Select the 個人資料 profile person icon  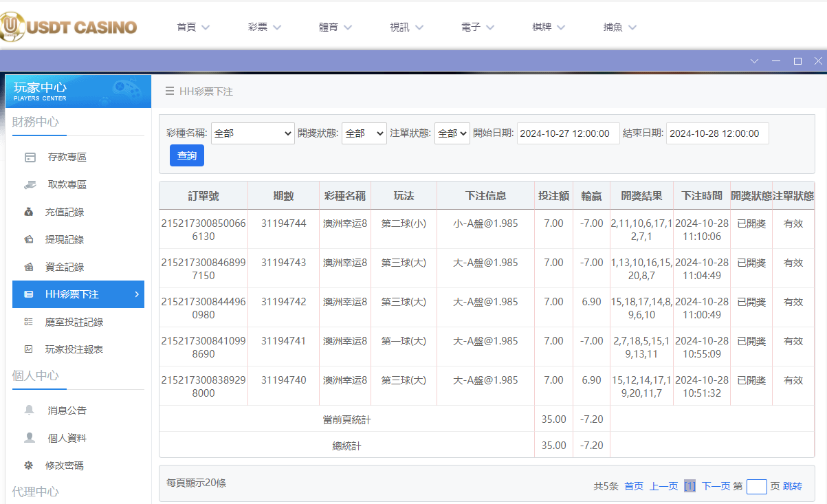pos(27,438)
